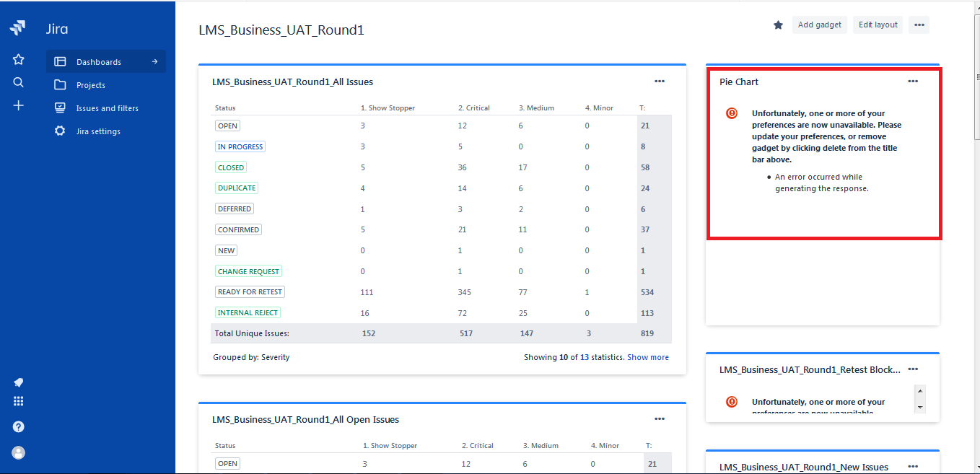Open the dashboard more actions ellipsis menu

(x=919, y=25)
